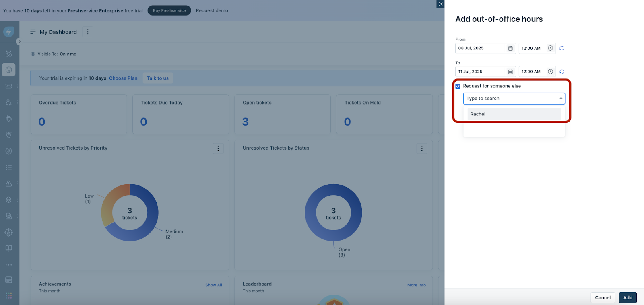Open the bug-shaped Problems icon
Viewport: 644px width, 305px height.
pyautogui.click(x=8, y=119)
